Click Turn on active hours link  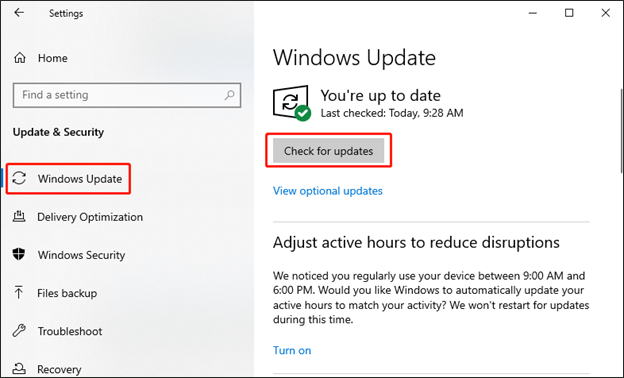pos(292,350)
